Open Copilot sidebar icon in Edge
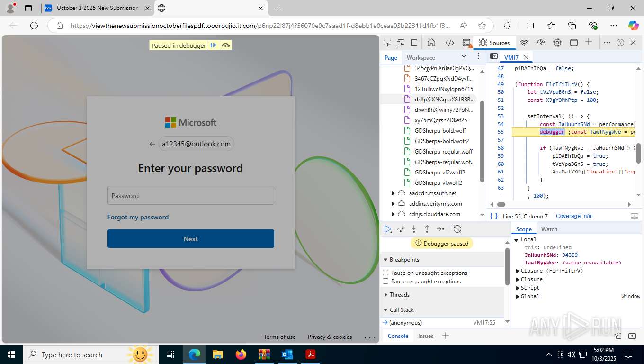The image size is (644, 364). pyautogui.click(x=633, y=26)
